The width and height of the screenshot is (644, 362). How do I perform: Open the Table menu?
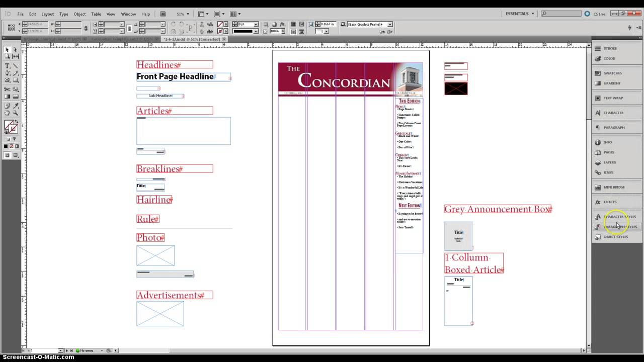tap(96, 14)
